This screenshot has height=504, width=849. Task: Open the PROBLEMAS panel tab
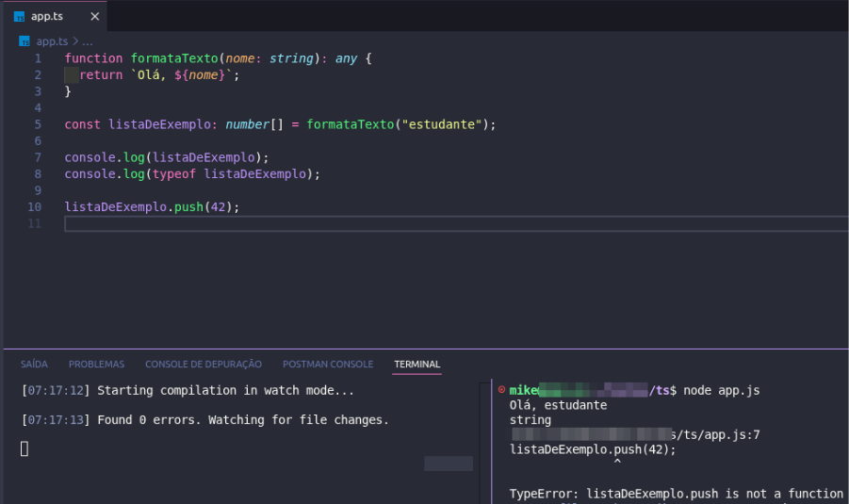pyautogui.click(x=96, y=365)
